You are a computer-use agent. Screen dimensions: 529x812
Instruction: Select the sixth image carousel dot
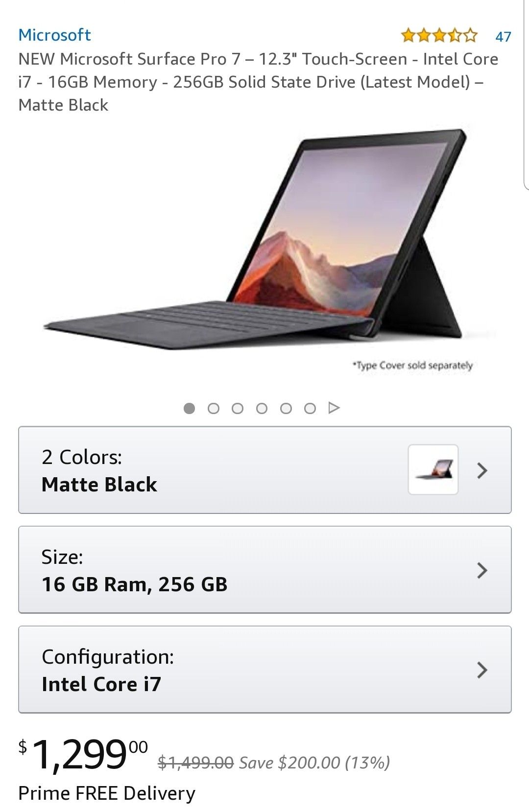[x=310, y=408]
